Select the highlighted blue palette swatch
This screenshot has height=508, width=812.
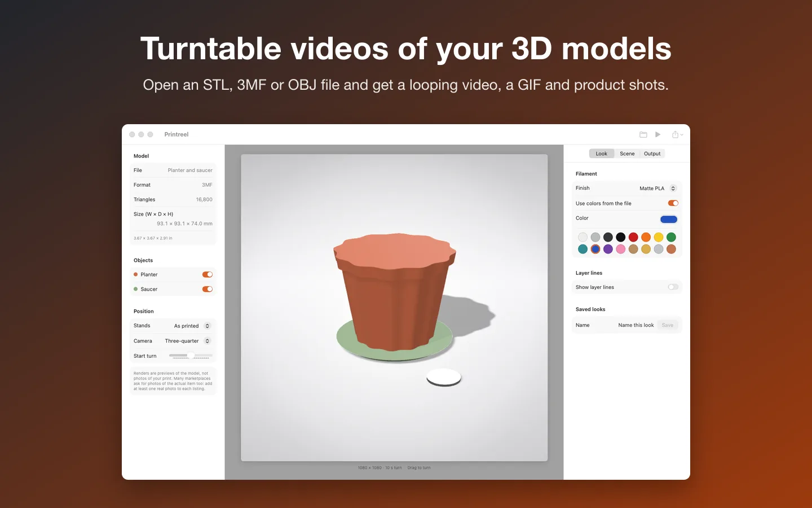click(595, 249)
